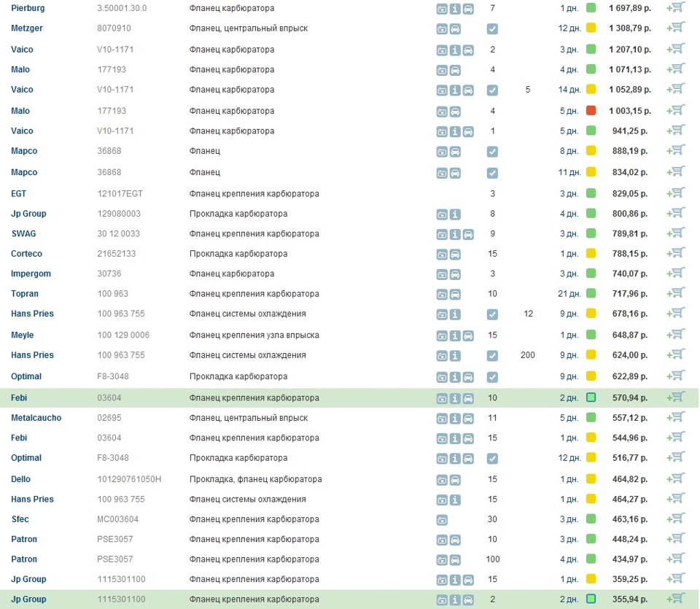
Task: Show car icon for Metalcaucho 02695
Action: (x=468, y=419)
